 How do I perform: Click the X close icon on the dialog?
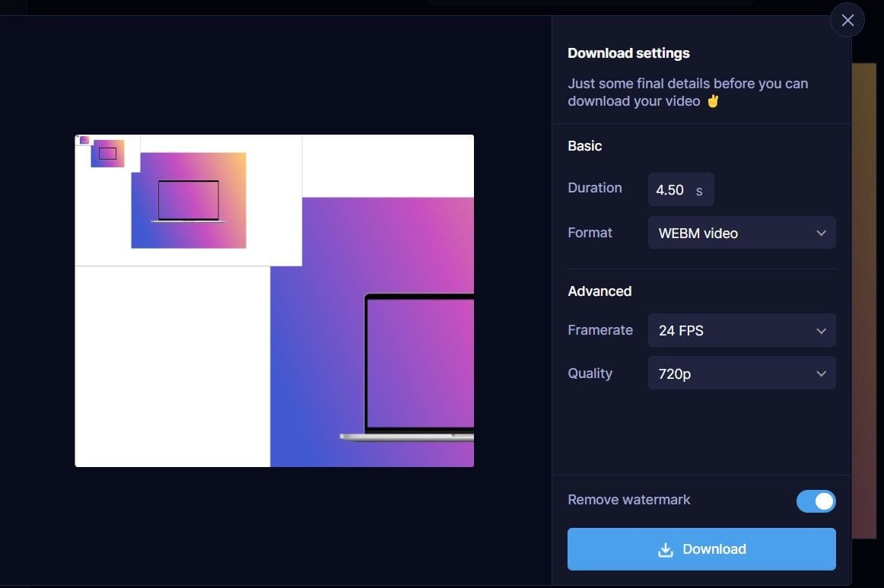847,20
